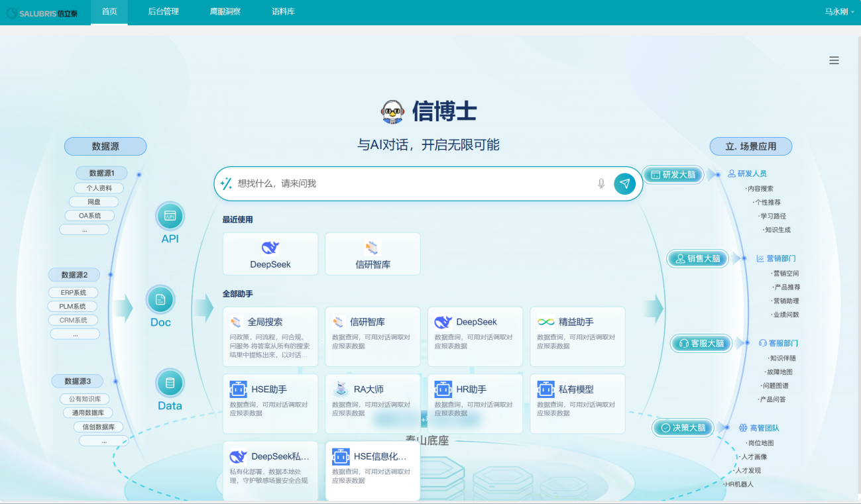Click the RA大师 assistant icon

point(340,388)
